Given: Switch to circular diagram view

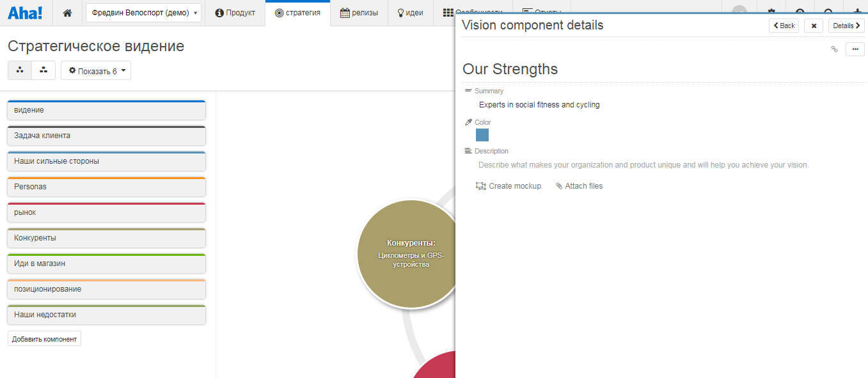Looking at the screenshot, I should [x=20, y=70].
